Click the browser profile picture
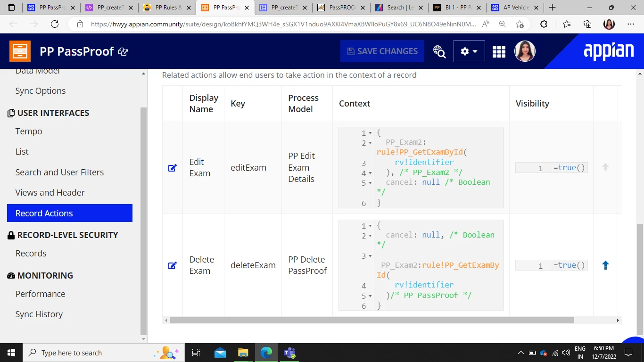The image size is (644, 362). pos(609,24)
